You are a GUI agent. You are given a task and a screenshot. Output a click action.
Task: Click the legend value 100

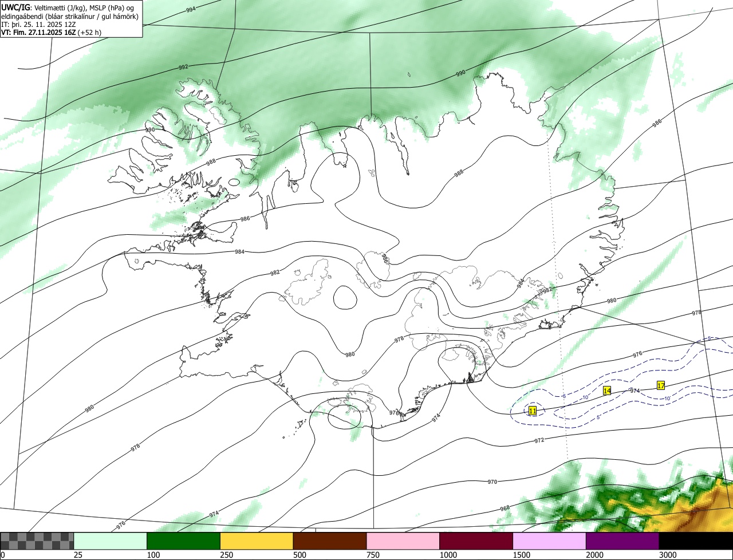pyautogui.click(x=153, y=555)
